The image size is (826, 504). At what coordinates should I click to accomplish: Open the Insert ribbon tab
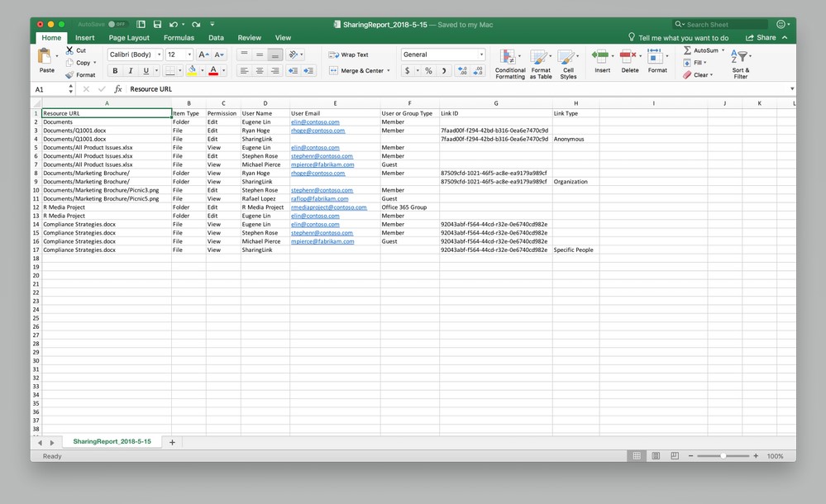85,38
